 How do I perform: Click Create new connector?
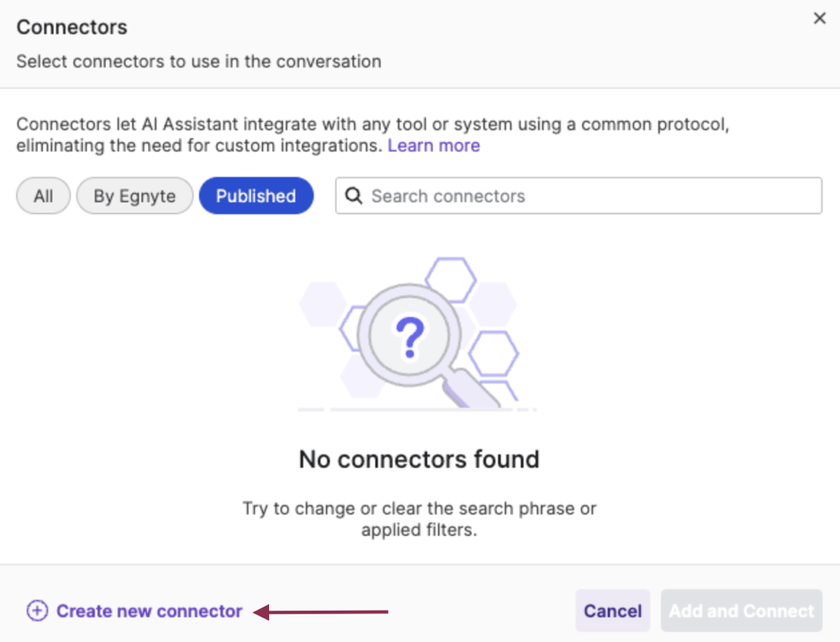149,611
